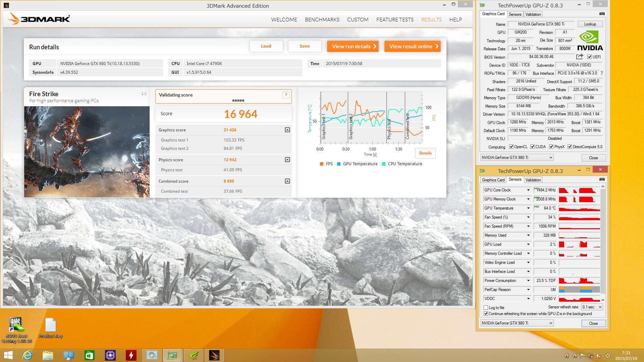Open Windows Store from the taskbar
The image size is (644, 362).
(90, 355)
